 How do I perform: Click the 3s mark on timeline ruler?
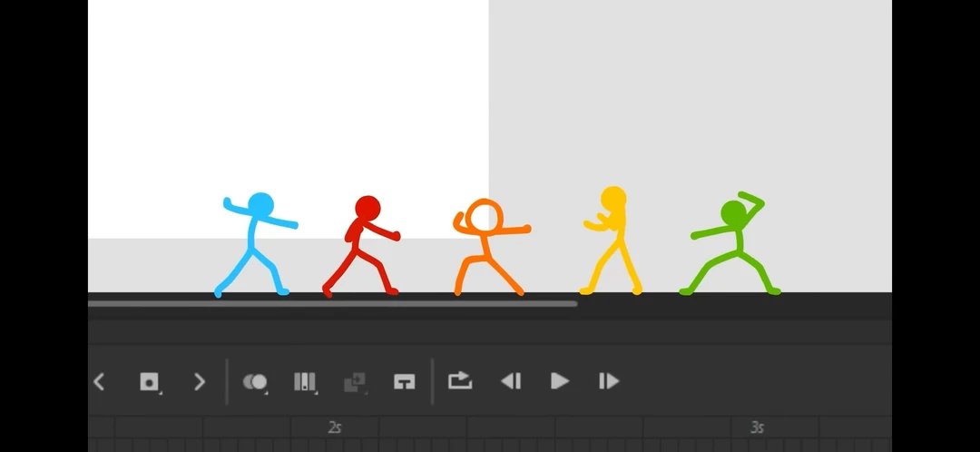click(757, 427)
